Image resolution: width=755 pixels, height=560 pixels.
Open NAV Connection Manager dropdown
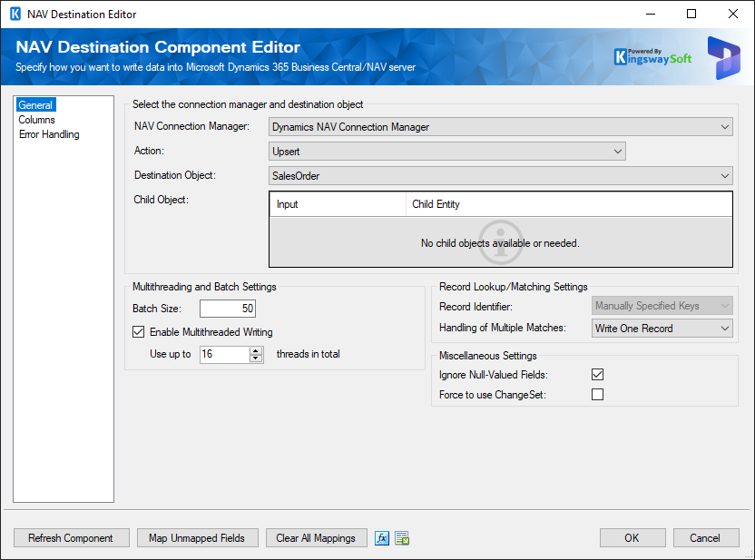(x=501, y=127)
